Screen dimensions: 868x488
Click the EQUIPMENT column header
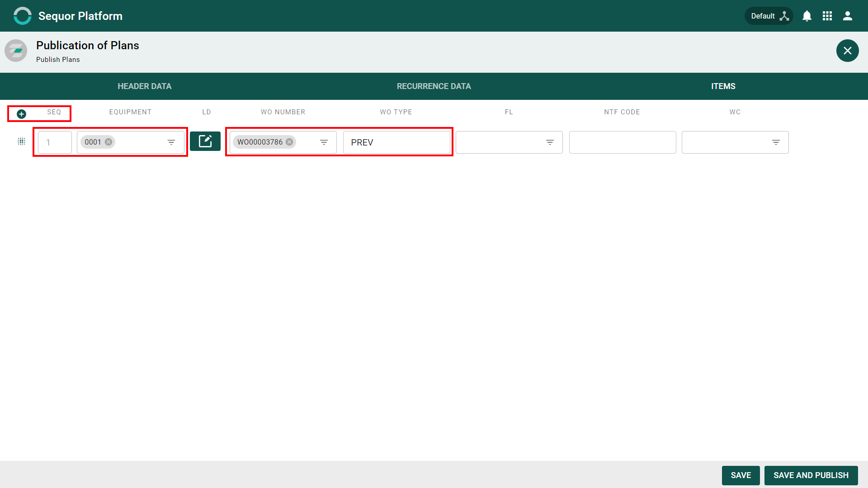click(130, 112)
